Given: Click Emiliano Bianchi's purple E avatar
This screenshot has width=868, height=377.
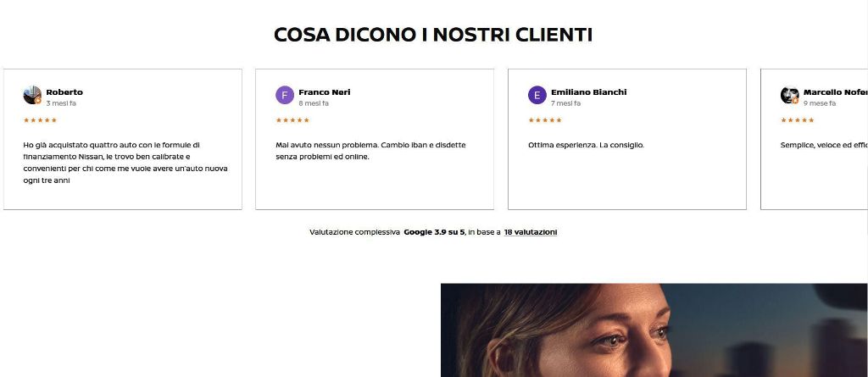Looking at the screenshot, I should pyautogui.click(x=537, y=95).
